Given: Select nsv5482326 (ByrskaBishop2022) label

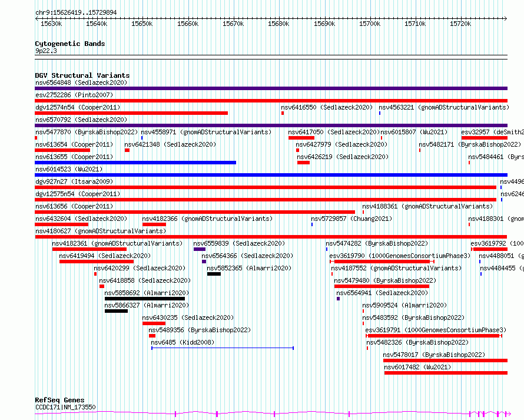Looking at the screenshot, I should click(x=417, y=342).
